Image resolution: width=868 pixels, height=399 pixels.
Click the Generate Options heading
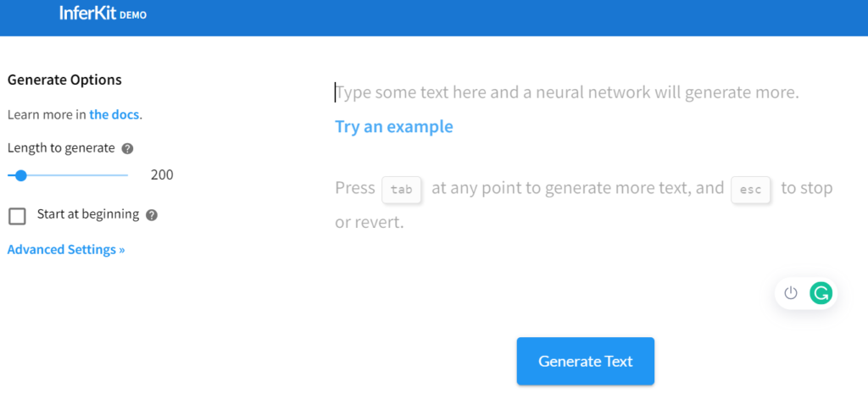(64, 80)
